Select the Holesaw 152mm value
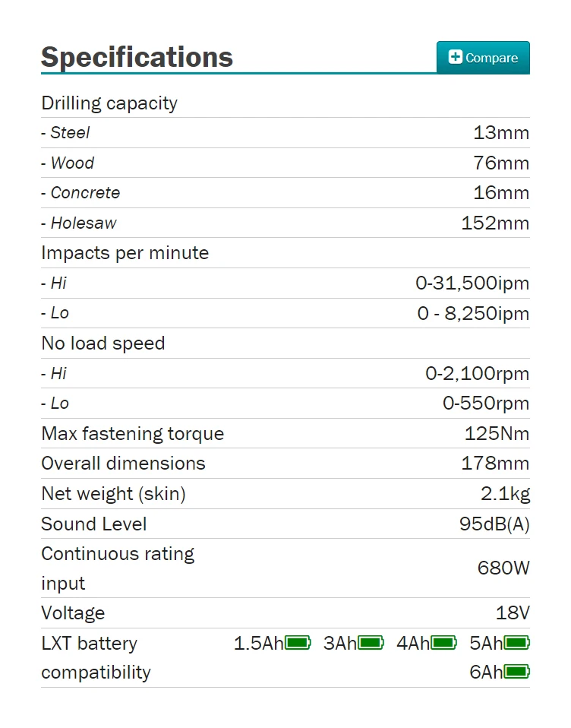This screenshot has width=571, height=728. pyautogui.click(x=495, y=223)
